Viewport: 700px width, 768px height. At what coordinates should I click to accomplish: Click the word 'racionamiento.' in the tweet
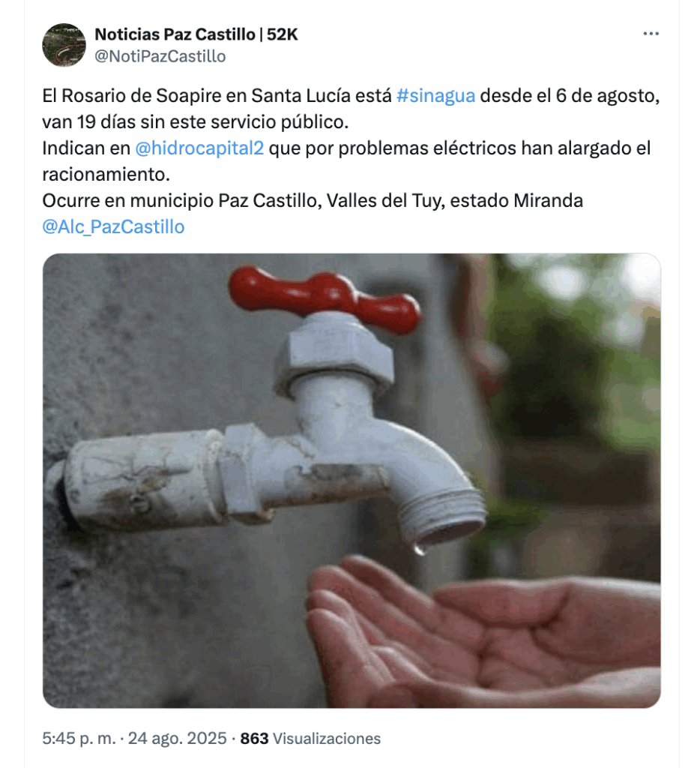coord(106,174)
